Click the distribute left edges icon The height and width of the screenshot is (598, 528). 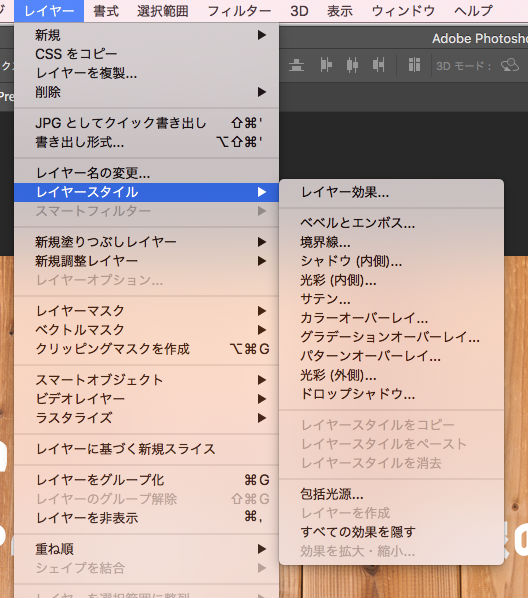point(326,65)
